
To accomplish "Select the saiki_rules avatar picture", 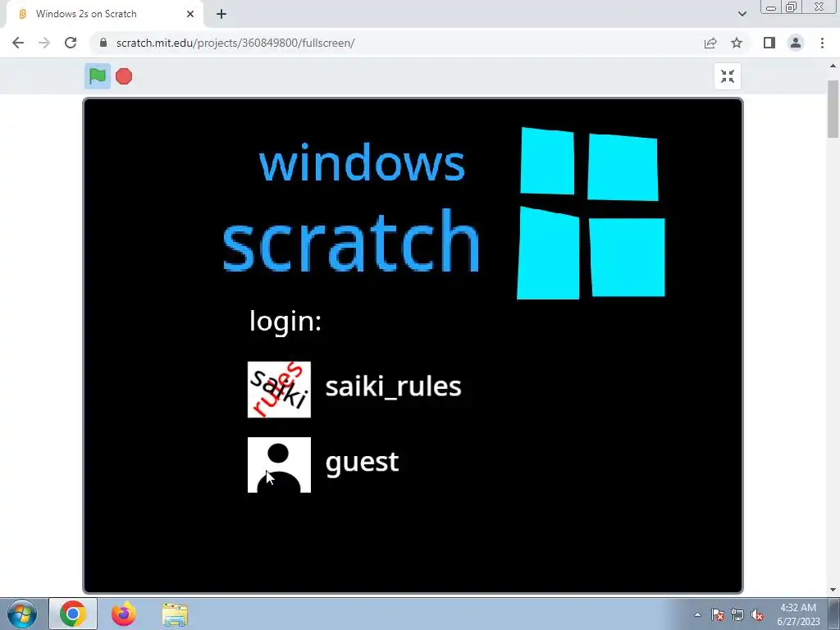I will pyautogui.click(x=279, y=390).
